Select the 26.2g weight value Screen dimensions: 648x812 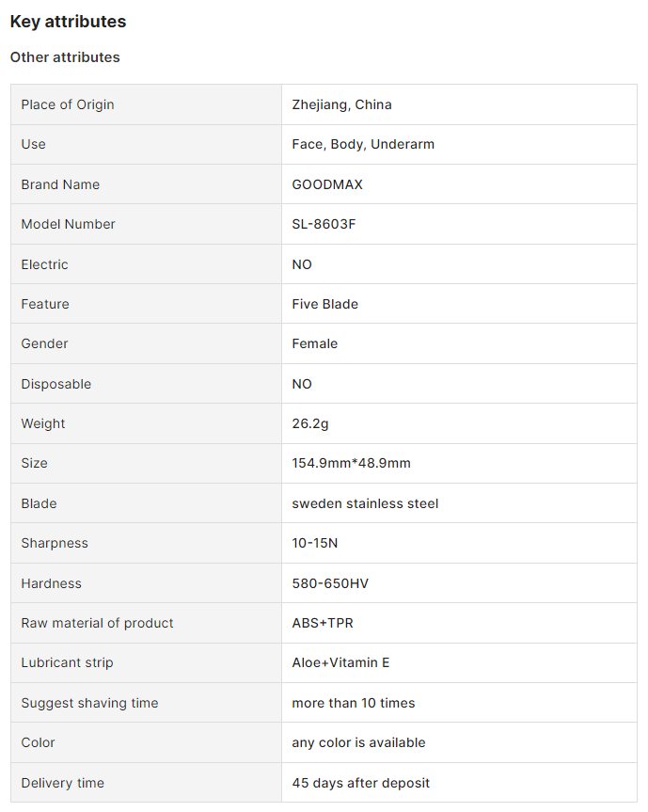310,423
